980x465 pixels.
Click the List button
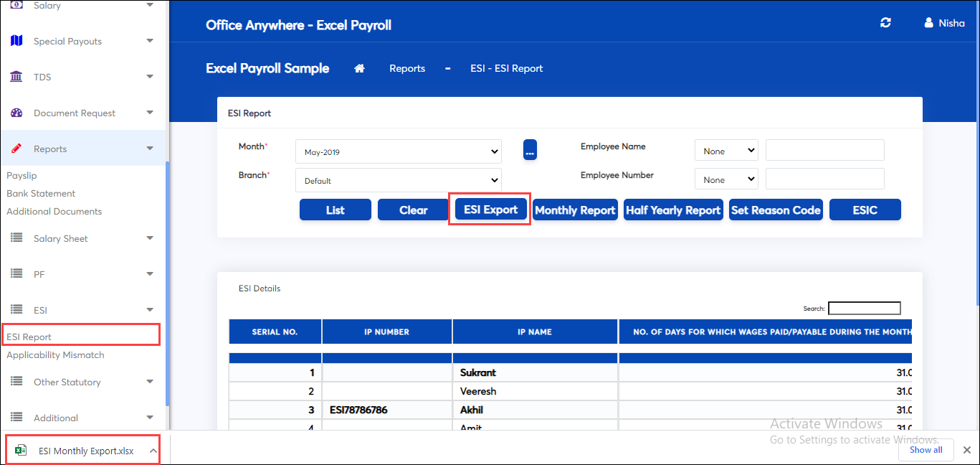[x=336, y=210]
